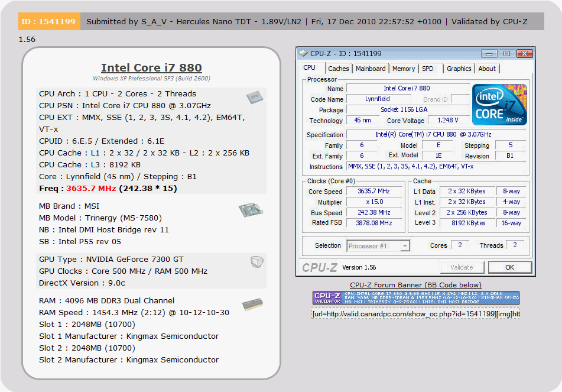Click the Revision B1 value
The height and width of the screenshot is (392, 562).
509,155
